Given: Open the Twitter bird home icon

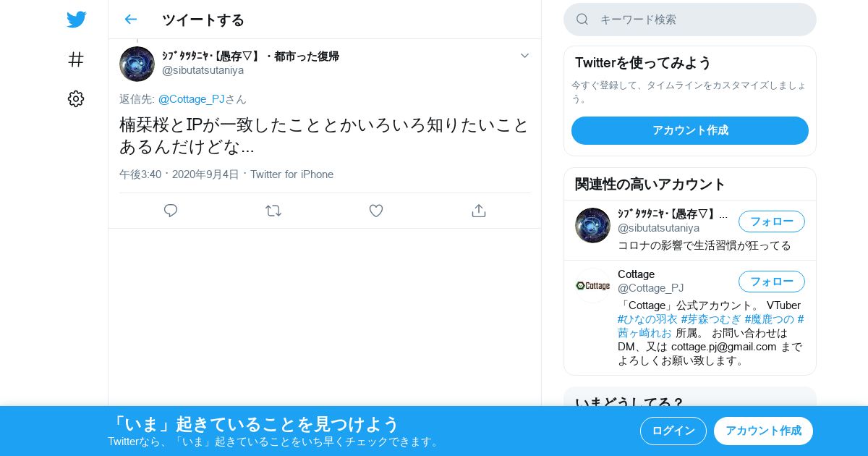Looking at the screenshot, I should pos(76,20).
